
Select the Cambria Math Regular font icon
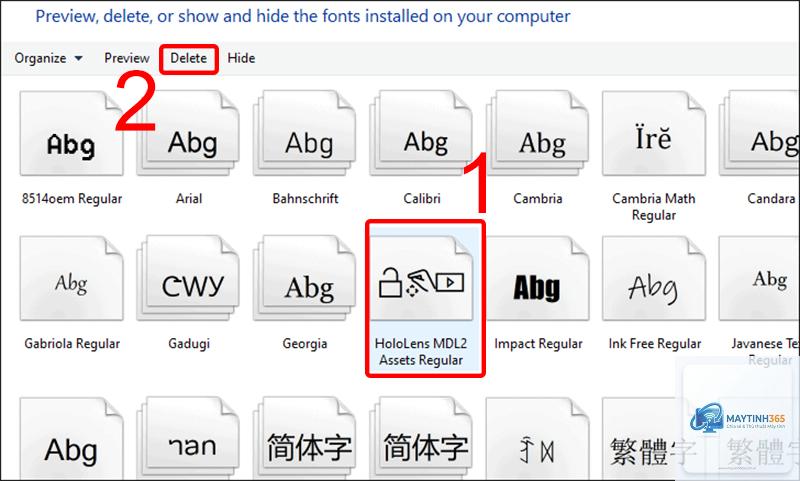point(654,134)
